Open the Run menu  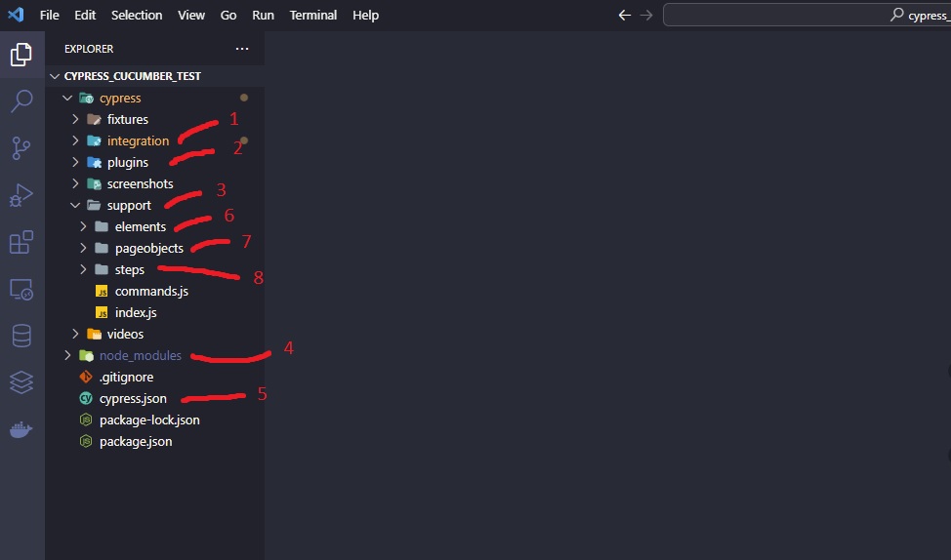click(x=263, y=16)
